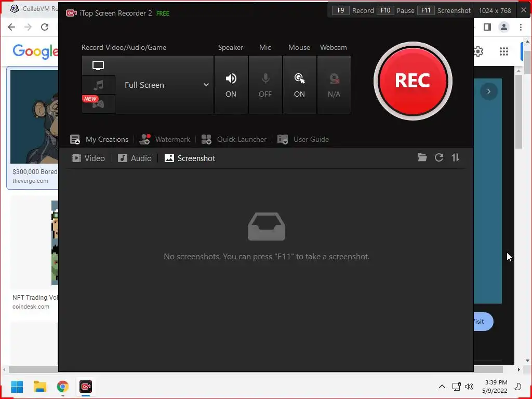This screenshot has height=399, width=532.
Task: Open the theverge.com result link
Action: 30,181
